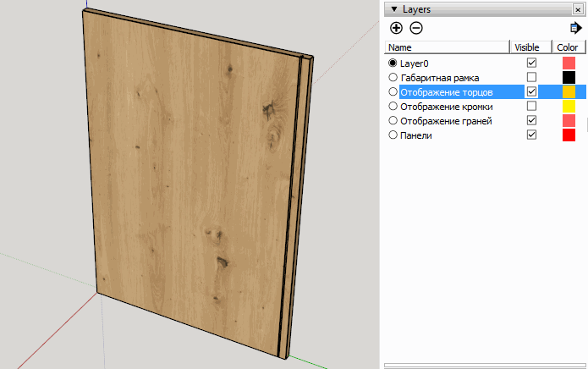Set Габаритная рамка as active layer
This screenshot has width=588, height=369.
click(x=393, y=77)
